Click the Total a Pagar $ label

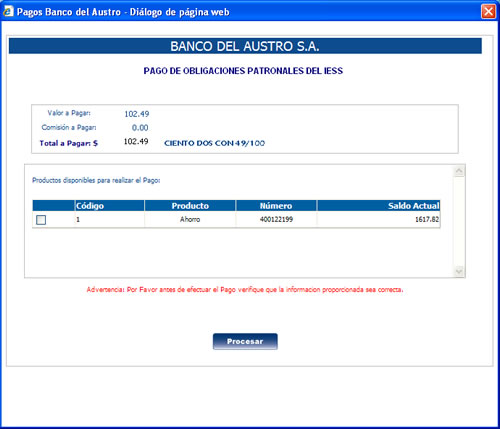coord(69,143)
